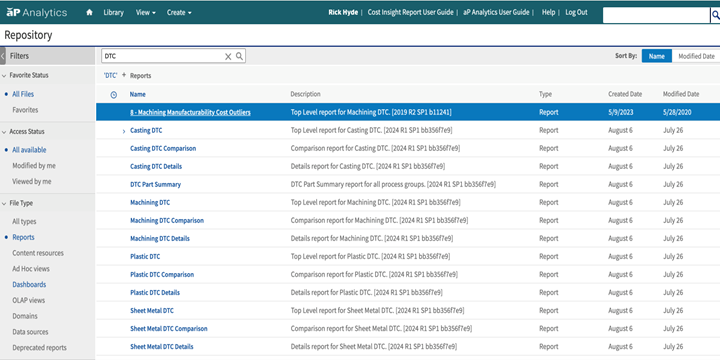Click the Rick Hyde user name
The height and width of the screenshot is (360, 720).
coord(343,12)
